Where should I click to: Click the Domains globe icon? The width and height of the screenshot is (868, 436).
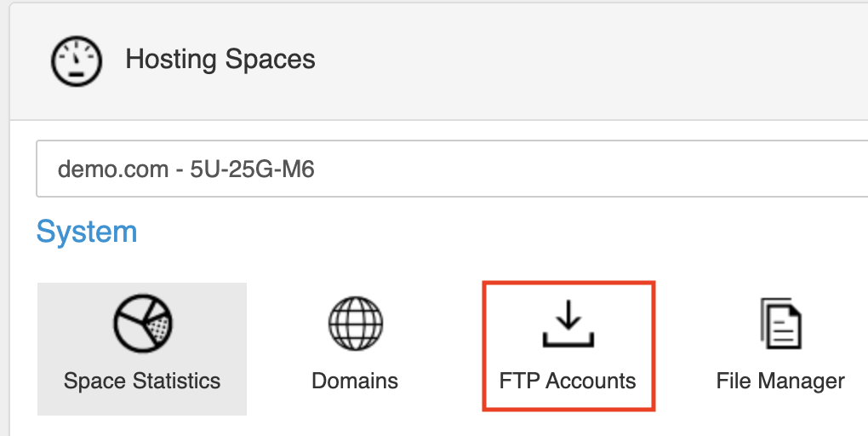356,324
